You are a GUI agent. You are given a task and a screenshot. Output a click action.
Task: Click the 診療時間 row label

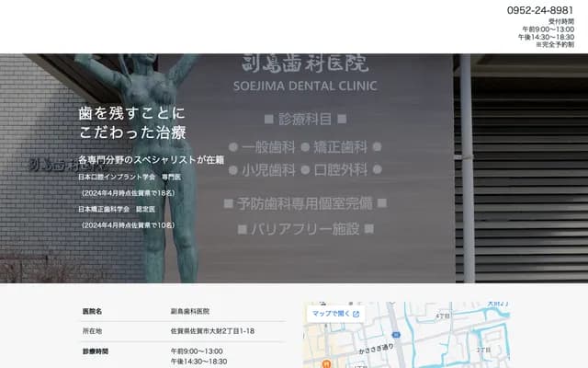pos(96,351)
